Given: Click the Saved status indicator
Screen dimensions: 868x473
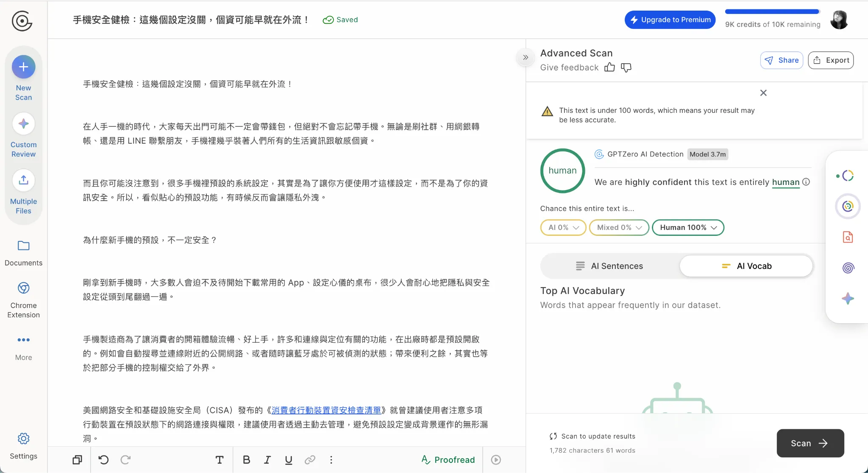Looking at the screenshot, I should pos(340,20).
